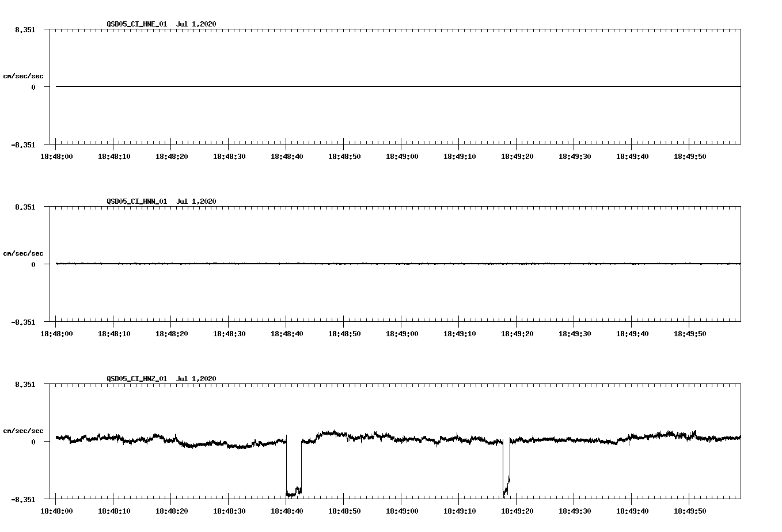Click the QSD05_CI_HNN_01 plot title
Screen dimensions: 782x532
pyautogui.click(x=161, y=202)
